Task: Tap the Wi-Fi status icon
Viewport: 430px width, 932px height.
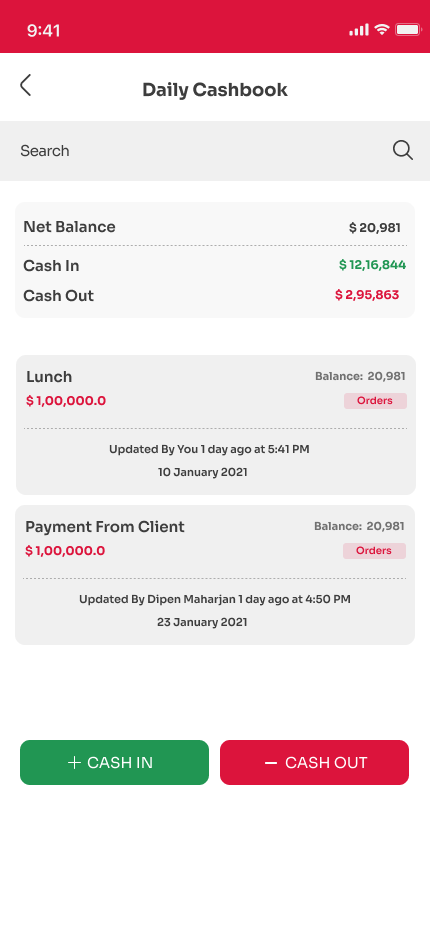Action: (382, 29)
